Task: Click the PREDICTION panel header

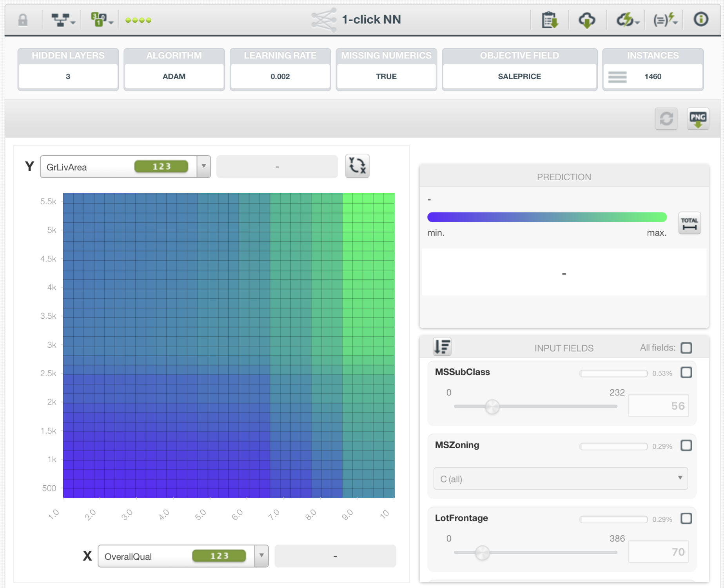Action: click(564, 177)
